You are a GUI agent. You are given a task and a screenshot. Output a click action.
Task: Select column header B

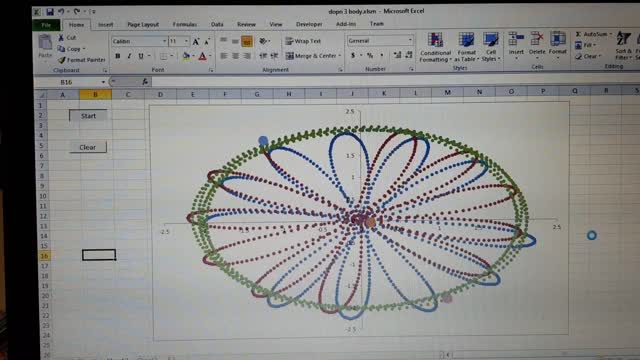click(95, 94)
